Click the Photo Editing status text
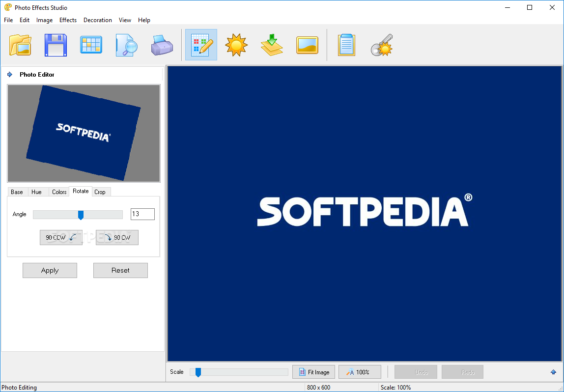Image resolution: width=564 pixels, height=392 pixels. pos(20,387)
